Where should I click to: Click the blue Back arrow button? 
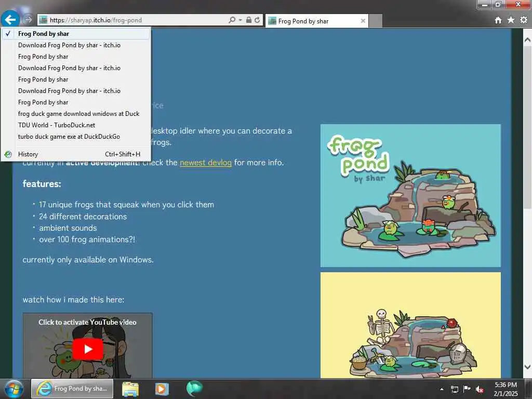click(x=10, y=20)
